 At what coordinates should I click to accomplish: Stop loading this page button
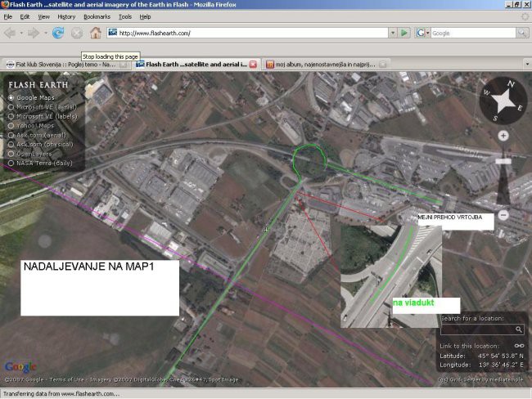(x=77, y=33)
